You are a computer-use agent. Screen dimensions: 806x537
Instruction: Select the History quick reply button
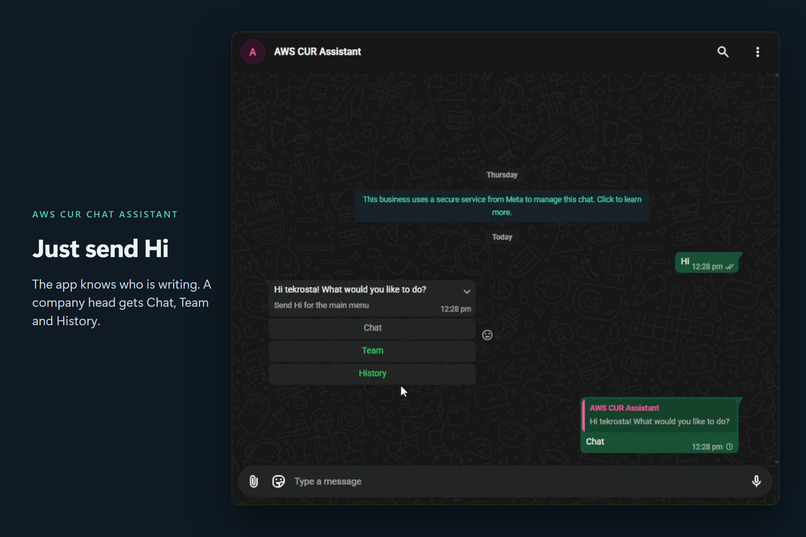pos(372,374)
